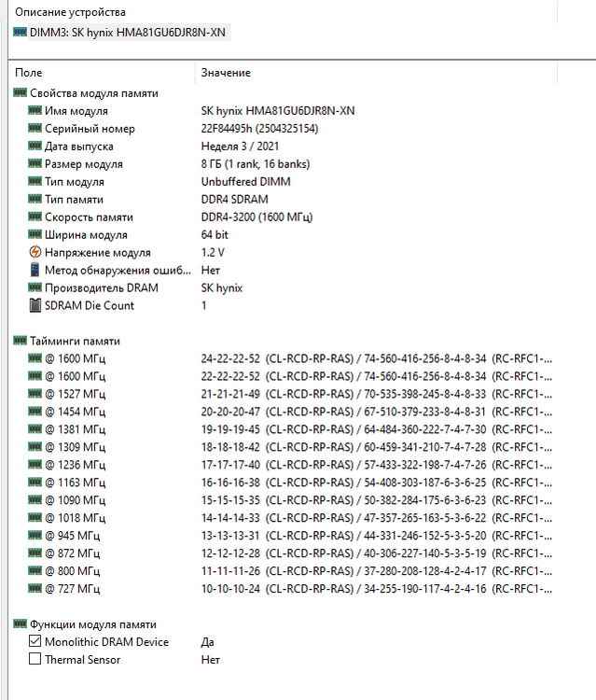The image size is (596, 700).
Task: Select the Тайминги памяти group row
Action: pyautogui.click(x=75, y=341)
